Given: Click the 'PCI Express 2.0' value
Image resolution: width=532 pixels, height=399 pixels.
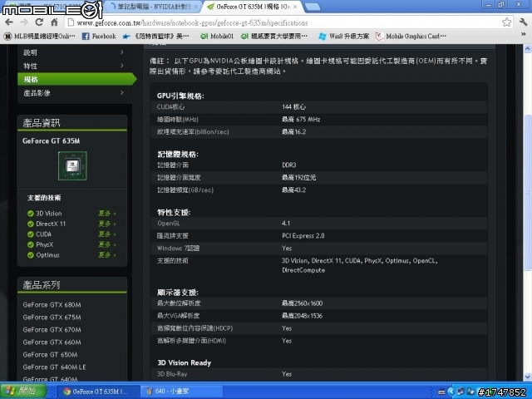Looking at the screenshot, I should coord(303,235).
